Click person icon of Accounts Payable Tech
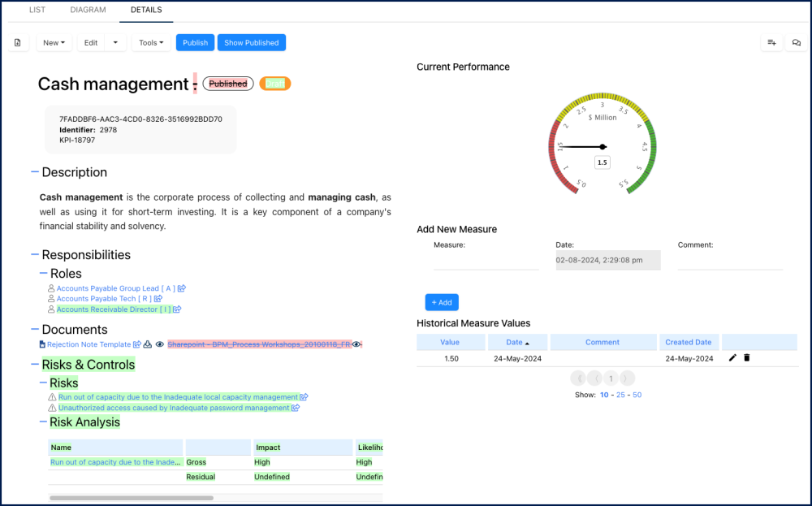The image size is (812, 506). [x=51, y=299]
